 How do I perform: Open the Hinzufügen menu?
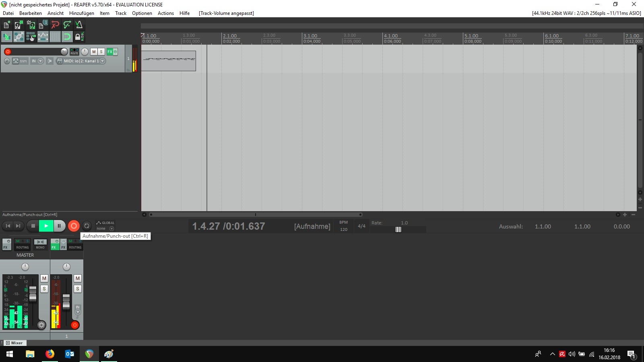point(81,13)
